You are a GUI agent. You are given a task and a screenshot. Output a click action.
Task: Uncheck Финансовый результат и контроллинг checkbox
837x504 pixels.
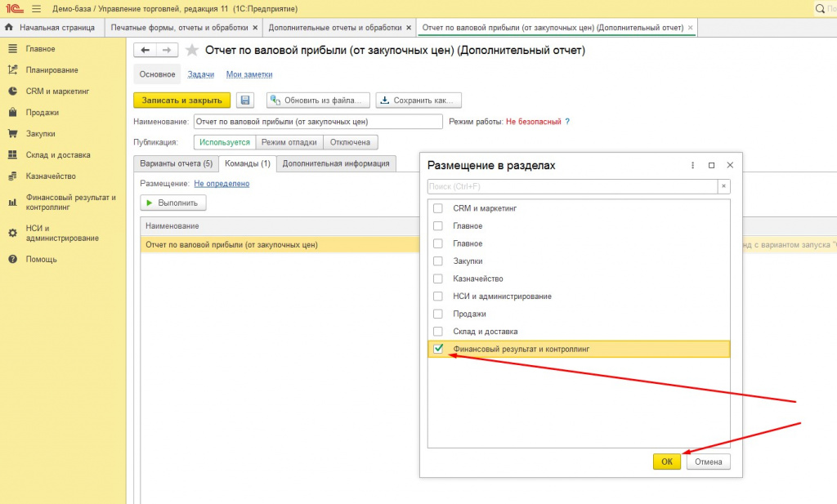[x=438, y=349]
